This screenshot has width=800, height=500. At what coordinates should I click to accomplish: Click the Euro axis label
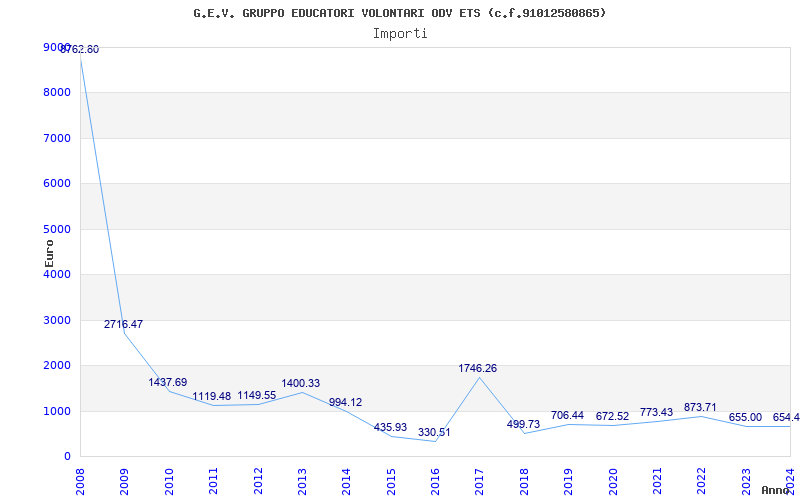[49, 254]
